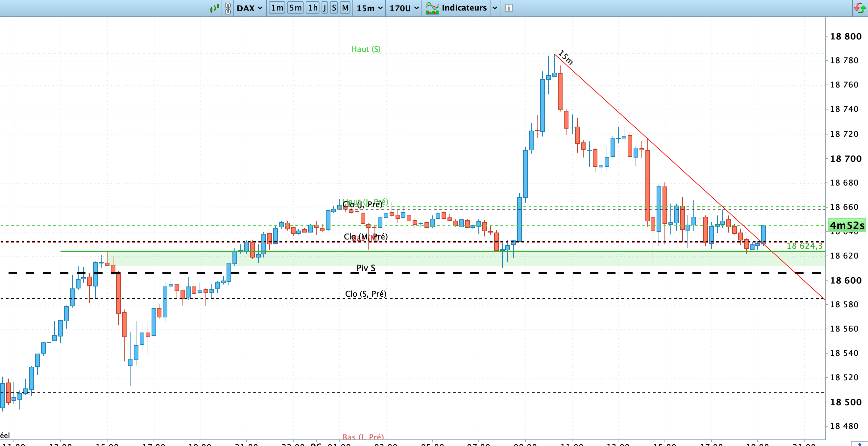Viewport: 868px width, 446px height.
Task: Open the 170U units dropdown
Action: pos(404,8)
